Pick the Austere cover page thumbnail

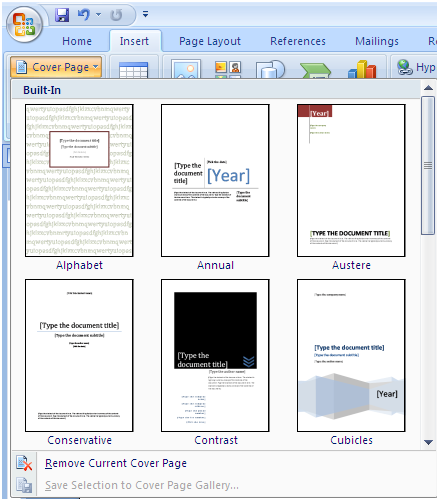click(x=351, y=180)
